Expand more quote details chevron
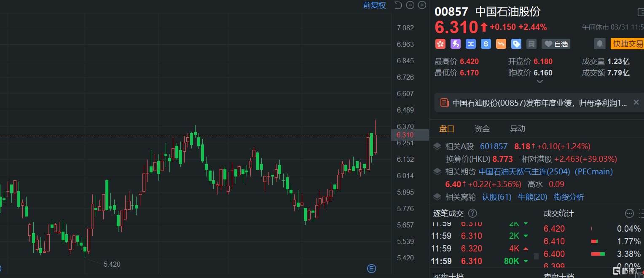 [539, 81]
